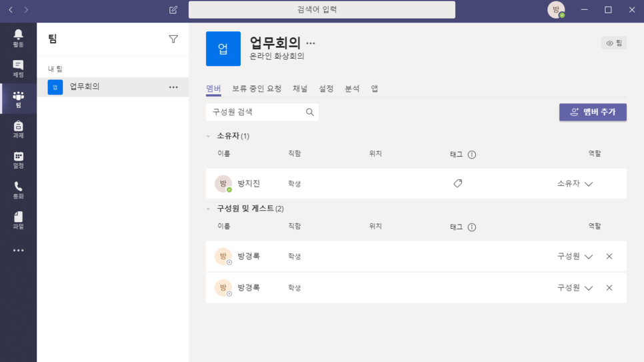Click the top 검색어 입력 search bar
Viewport: 644px width, 362px height.
pos(321,9)
